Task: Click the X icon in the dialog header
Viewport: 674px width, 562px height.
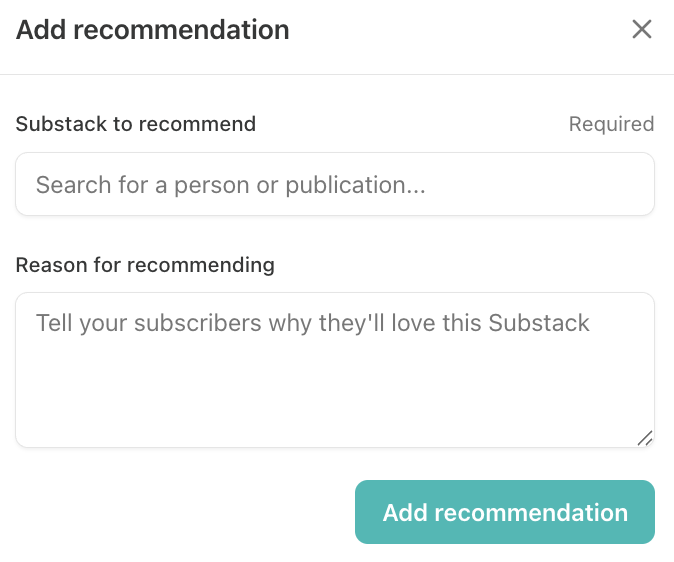Action: [642, 29]
